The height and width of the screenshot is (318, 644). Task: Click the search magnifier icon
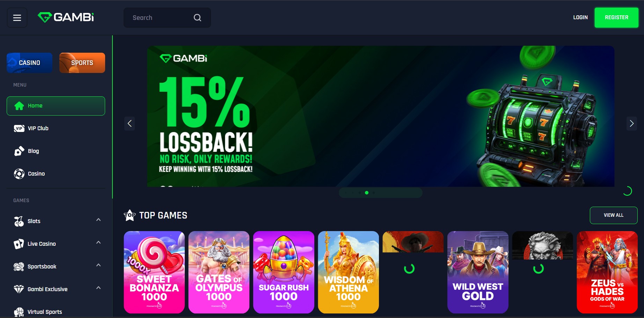point(197,18)
